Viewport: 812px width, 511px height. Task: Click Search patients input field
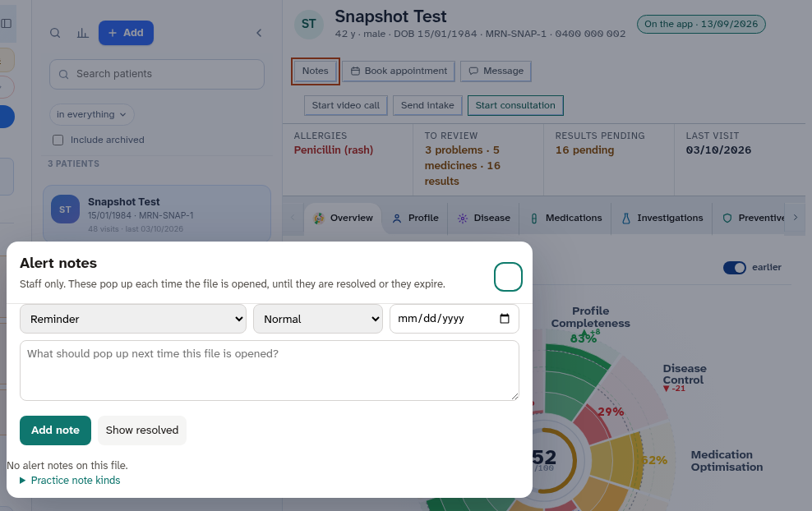click(x=157, y=74)
